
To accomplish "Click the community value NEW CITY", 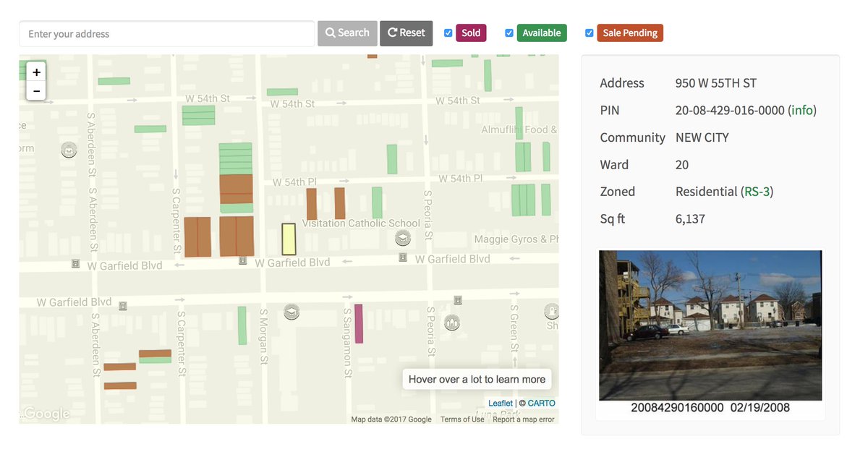I will tap(702, 137).
